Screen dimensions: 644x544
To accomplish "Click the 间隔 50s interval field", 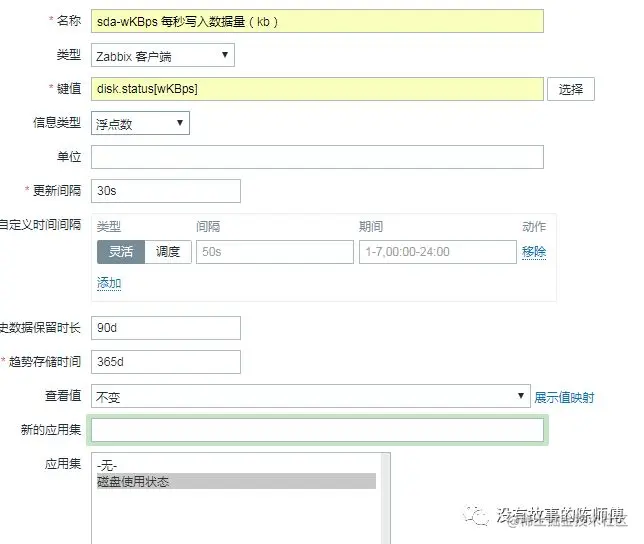I will 274,252.
